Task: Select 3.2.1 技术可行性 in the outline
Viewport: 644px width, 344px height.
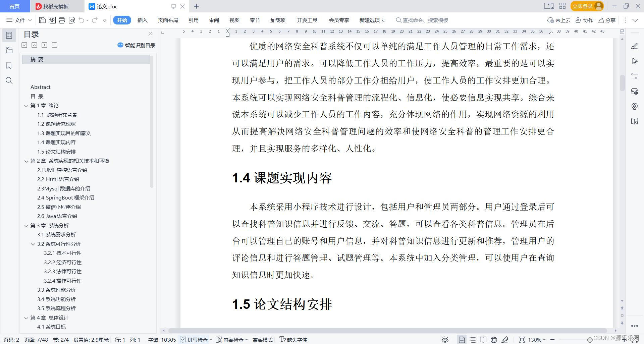Action: (x=62, y=253)
